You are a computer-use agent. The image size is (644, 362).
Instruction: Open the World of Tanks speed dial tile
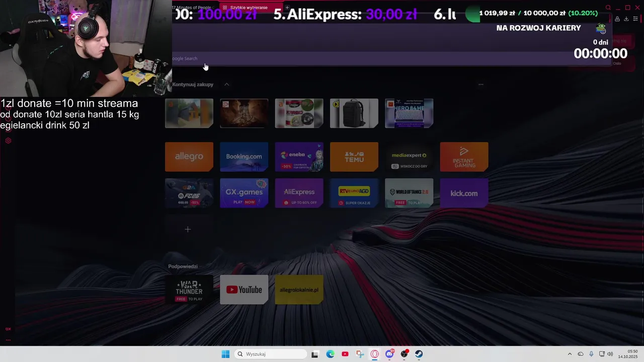[x=409, y=193]
